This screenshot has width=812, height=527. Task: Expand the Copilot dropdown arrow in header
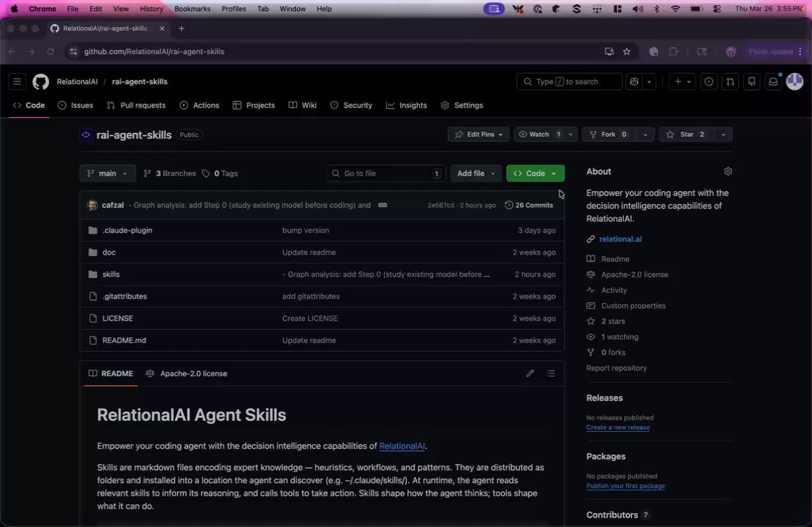coord(649,81)
